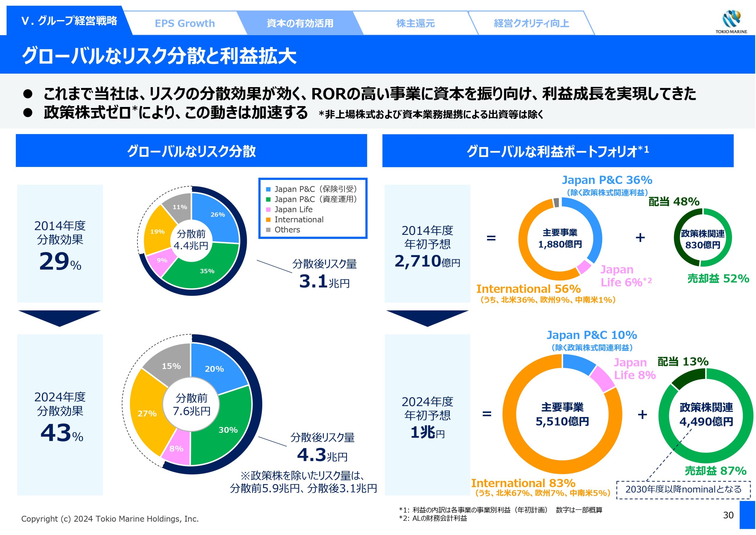The height and width of the screenshot is (535, 756).
Task: Click the green Japan P&C (資産運用) legend swatch
Action: pos(268,199)
